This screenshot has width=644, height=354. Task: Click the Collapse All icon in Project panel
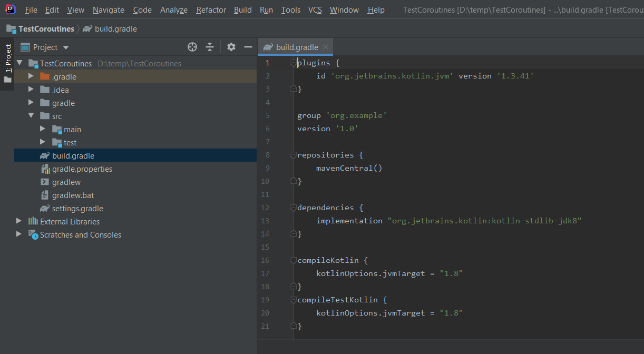pos(210,47)
